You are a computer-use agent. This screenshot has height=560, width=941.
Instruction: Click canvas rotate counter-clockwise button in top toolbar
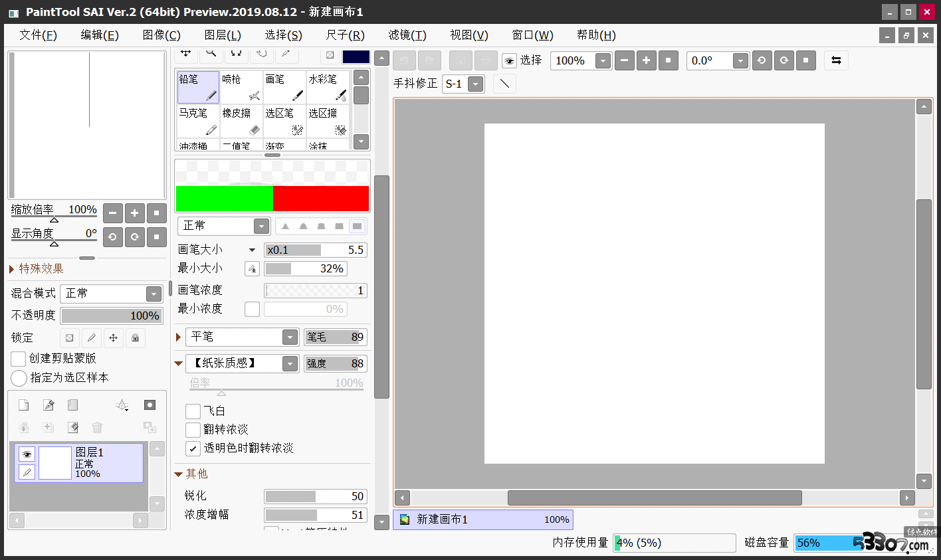(x=762, y=60)
